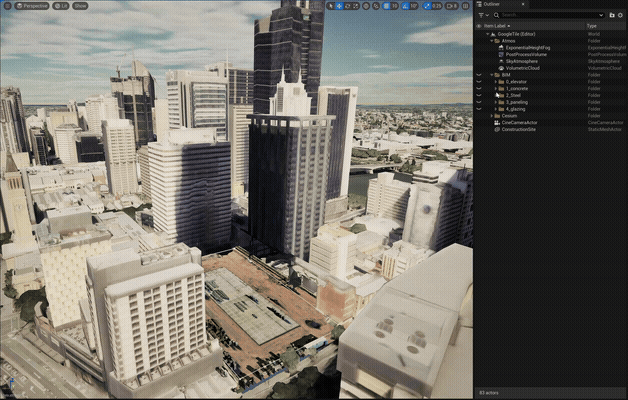Click the Select mode arrow tool
Screen dimensions: 628x400
coord(331,6)
